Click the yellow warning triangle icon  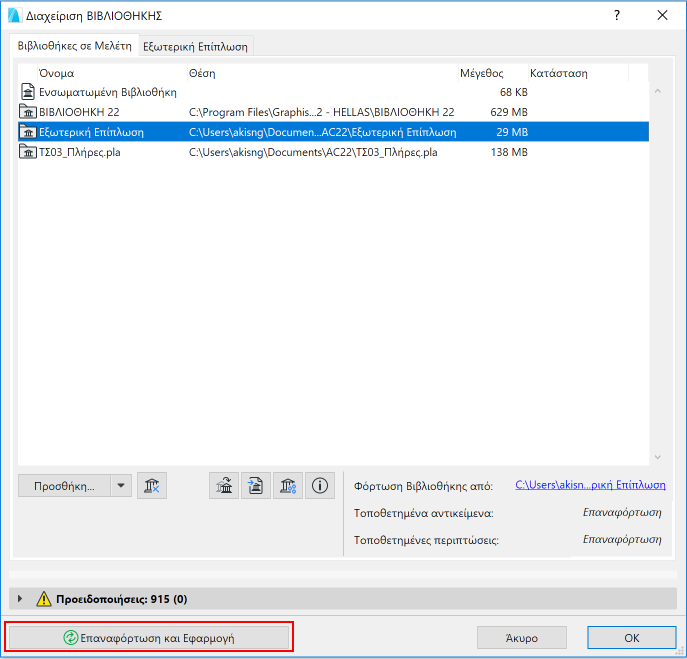pos(44,599)
